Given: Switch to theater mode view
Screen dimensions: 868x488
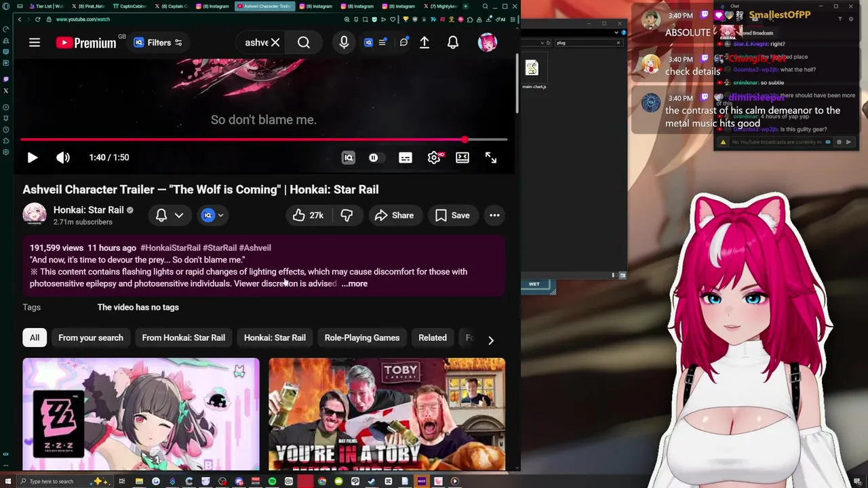Looking at the screenshot, I should click(462, 157).
